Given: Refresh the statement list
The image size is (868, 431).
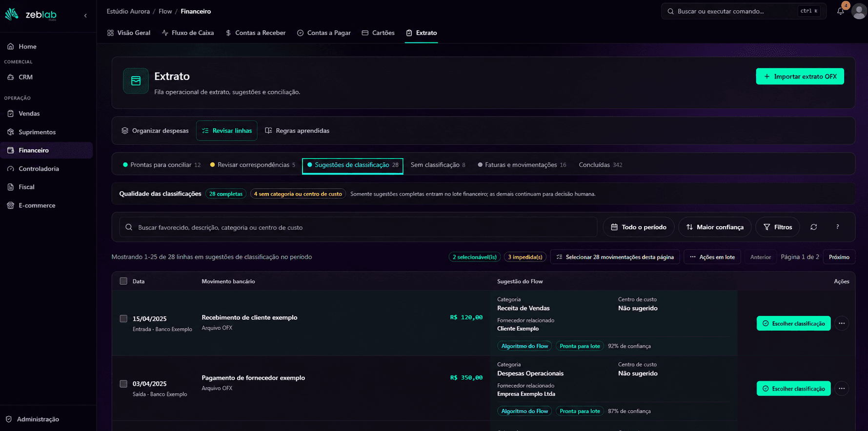Looking at the screenshot, I should tap(813, 227).
